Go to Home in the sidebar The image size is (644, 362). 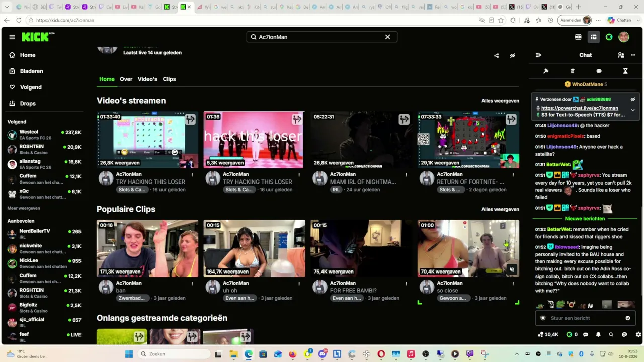28,55
